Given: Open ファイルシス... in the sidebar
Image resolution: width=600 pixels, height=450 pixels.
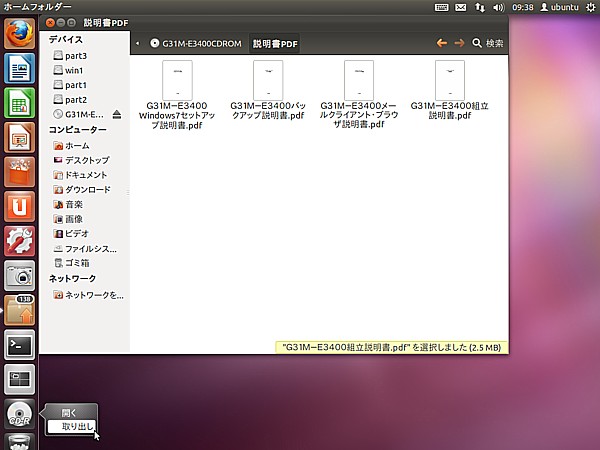Looking at the screenshot, I should [x=85, y=249].
